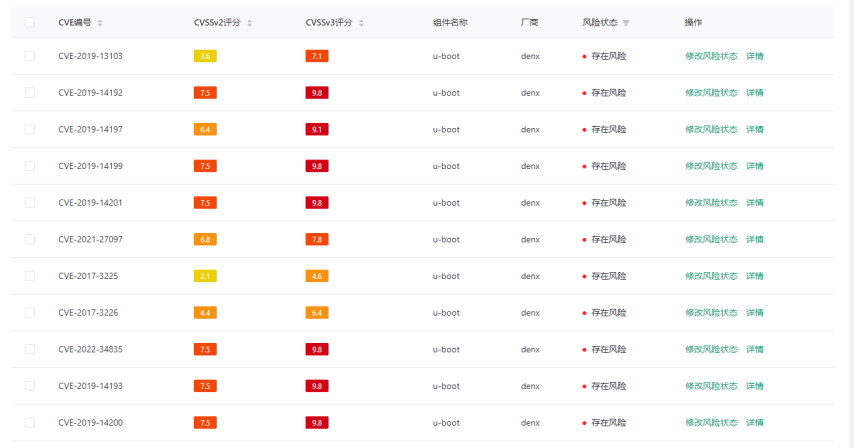The width and height of the screenshot is (854, 448).
Task: Click the sort arrows next to CVSSv3评分
Action: (x=361, y=22)
